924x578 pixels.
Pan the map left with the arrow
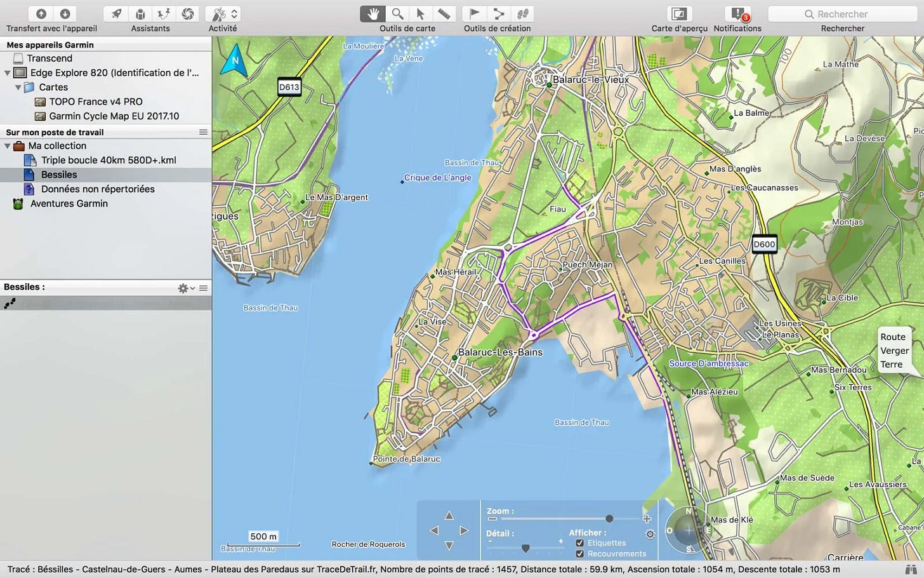point(434,530)
